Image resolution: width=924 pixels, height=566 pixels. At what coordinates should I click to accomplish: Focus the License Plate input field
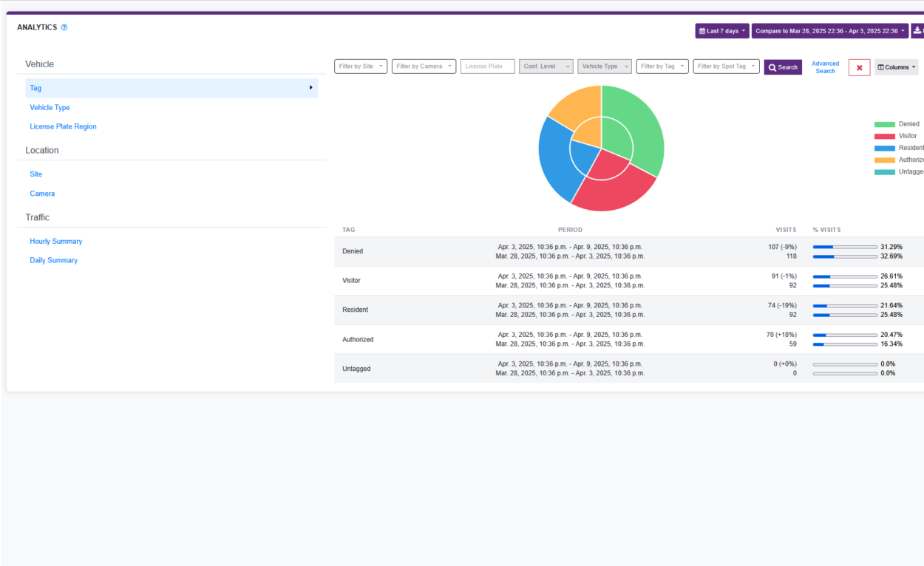coord(487,67)
